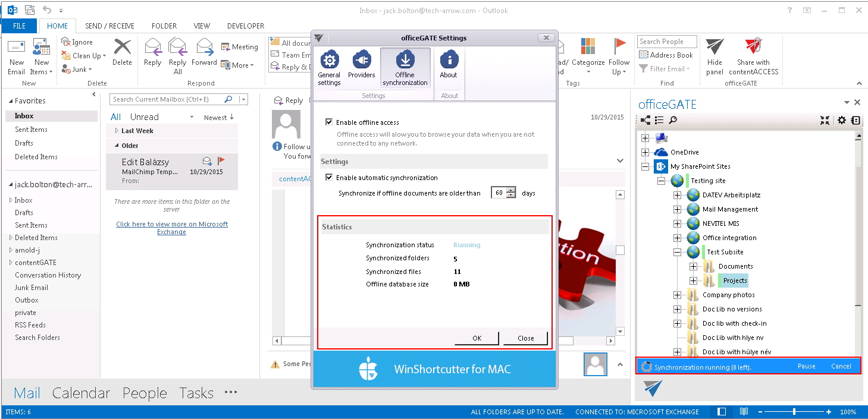Click the officeGATE paper plane logo below the panel
Image resolution: width=868 pixels, height=419 pixels.
[653, 388]
